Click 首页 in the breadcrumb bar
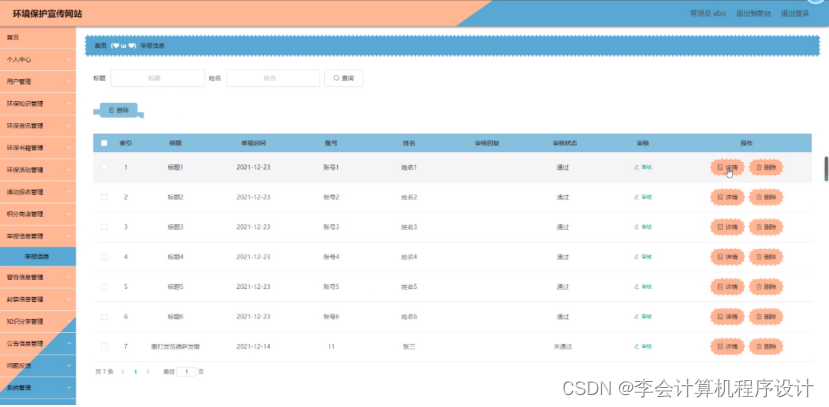The width and height of the screenshot is (829, 407). (x=100, y=46)
